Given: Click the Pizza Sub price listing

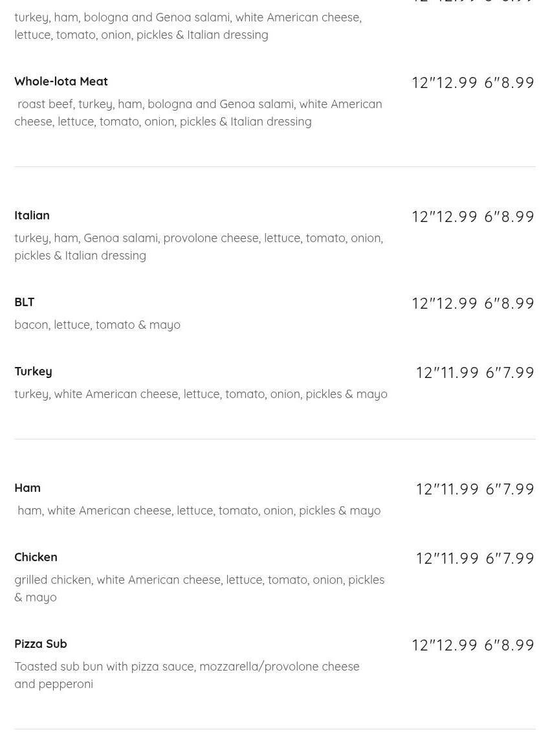Looking at the screenshot, I should (x=473, y=645).
